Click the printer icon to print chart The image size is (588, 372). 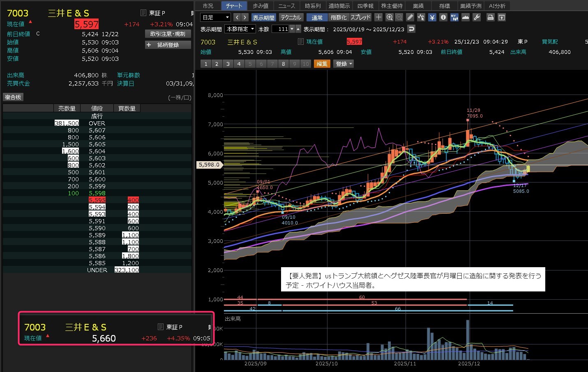point(490,17)
